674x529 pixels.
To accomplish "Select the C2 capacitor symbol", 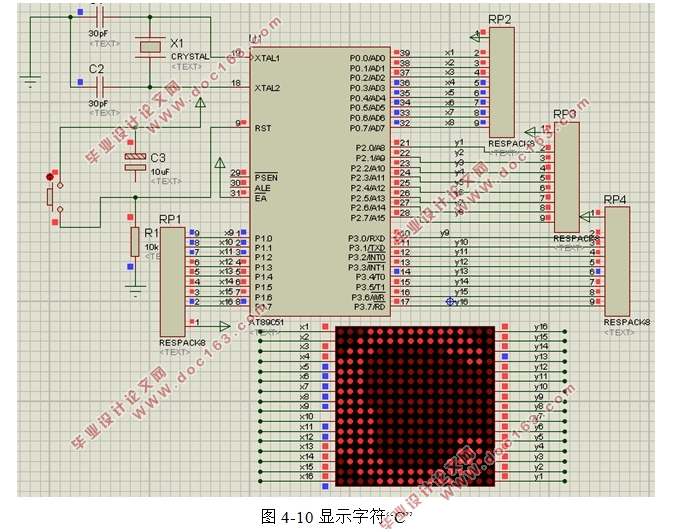I will pyautogui.click(x=100, y=87).
